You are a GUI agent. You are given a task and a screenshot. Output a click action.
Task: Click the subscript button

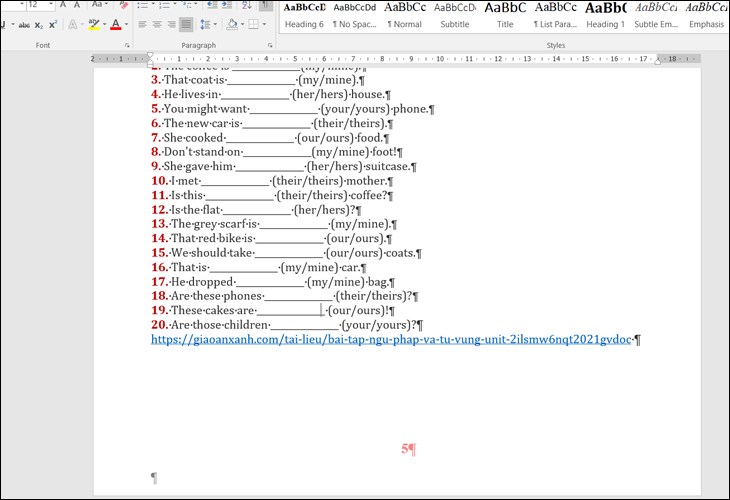pyautogui.click(x=38, y=24)
